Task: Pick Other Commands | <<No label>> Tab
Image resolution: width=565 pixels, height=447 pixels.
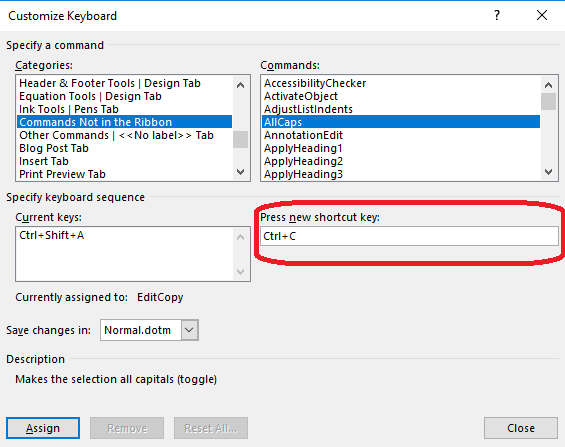Action: (124, 135)
